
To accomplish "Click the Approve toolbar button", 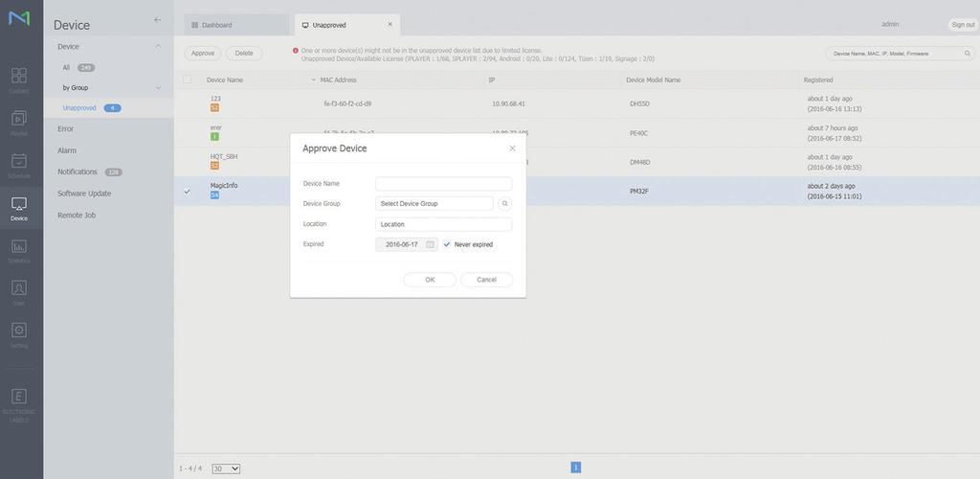I will point(203,53).
